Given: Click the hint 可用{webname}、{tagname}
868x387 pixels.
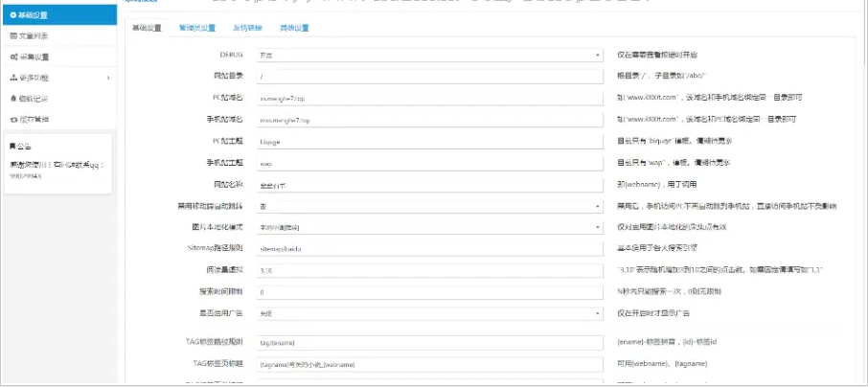Looking at the screenshot, I should tap(661, 364).
